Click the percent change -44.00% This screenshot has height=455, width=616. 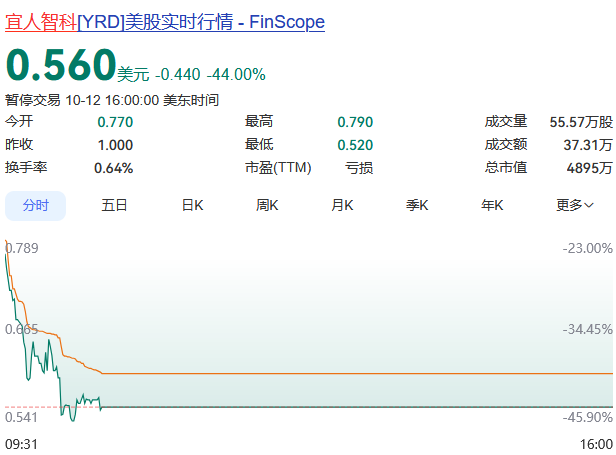(236, 74)
